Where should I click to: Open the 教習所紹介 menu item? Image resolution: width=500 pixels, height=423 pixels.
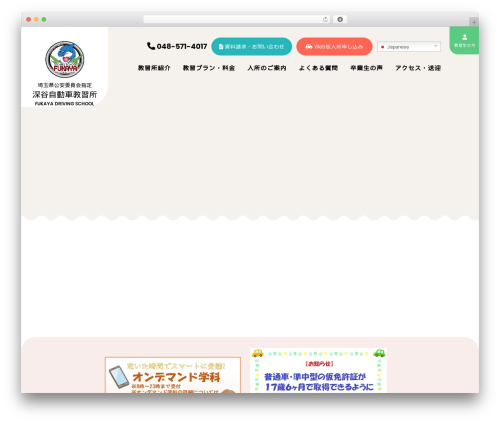154,68
